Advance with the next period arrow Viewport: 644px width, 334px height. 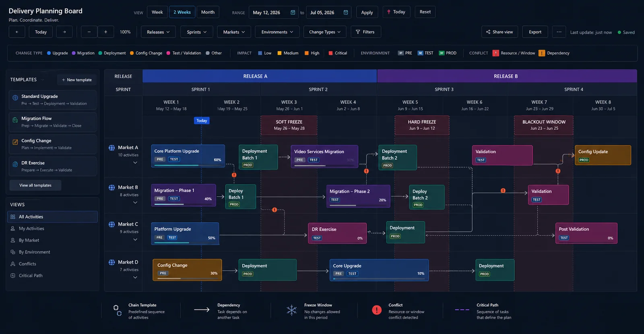(x=64, y=32)
